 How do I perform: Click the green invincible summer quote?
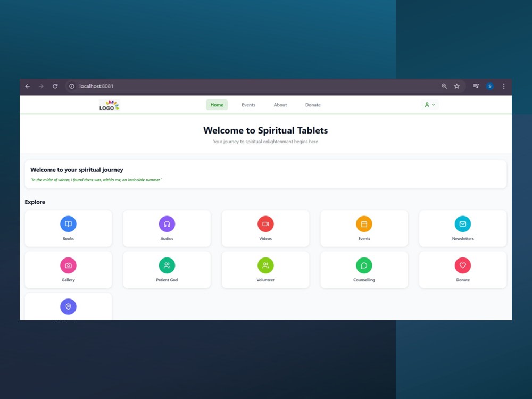(96, 180)
